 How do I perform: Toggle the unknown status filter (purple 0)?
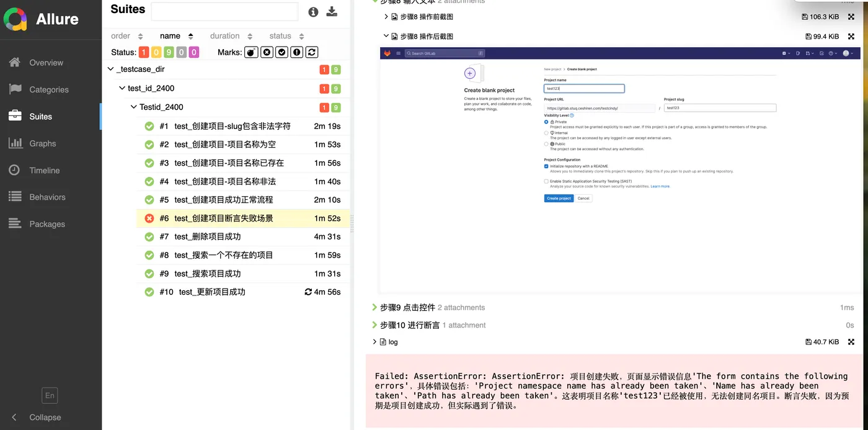point(194,52)
